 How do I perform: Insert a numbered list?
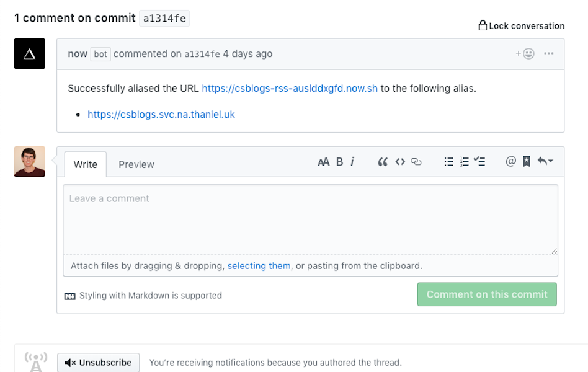(x=465, y=162)
